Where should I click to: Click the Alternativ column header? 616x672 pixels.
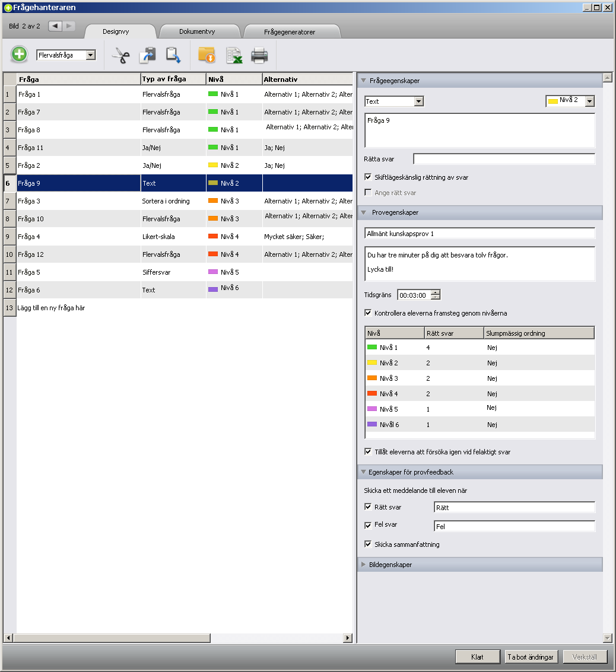click(x=307, y=79)
